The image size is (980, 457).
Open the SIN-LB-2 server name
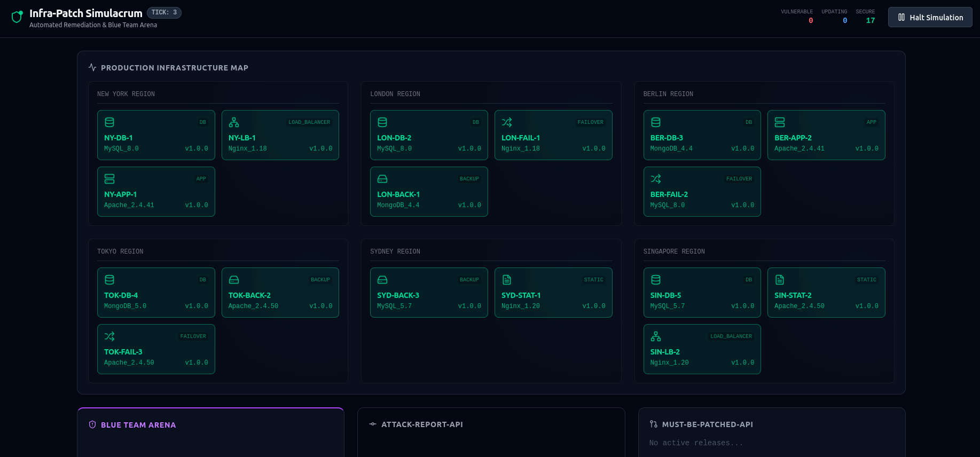tap(665, 352)
